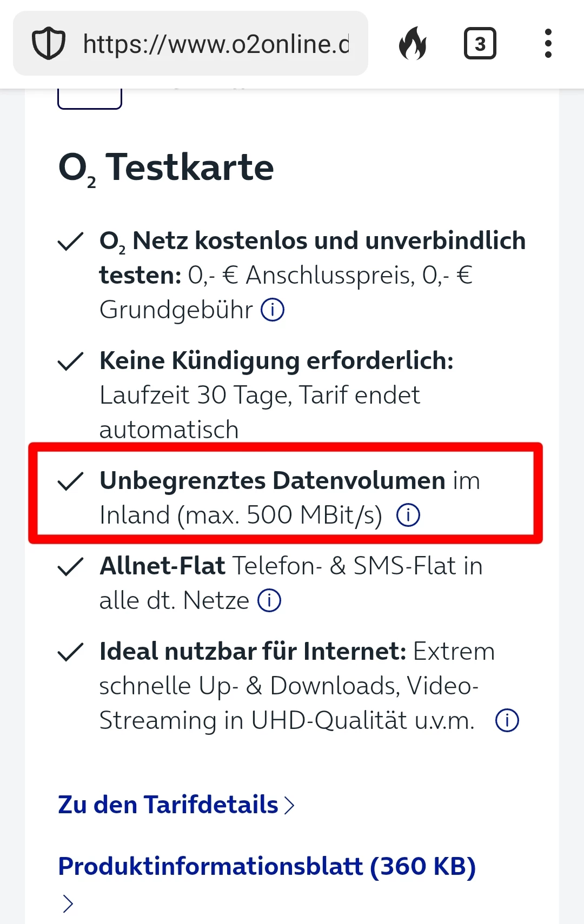This screenshot has width=584, height=924.
Task: Open info icon after UHD-Qualität u.v.m.
Action: [x=507, y=720]
